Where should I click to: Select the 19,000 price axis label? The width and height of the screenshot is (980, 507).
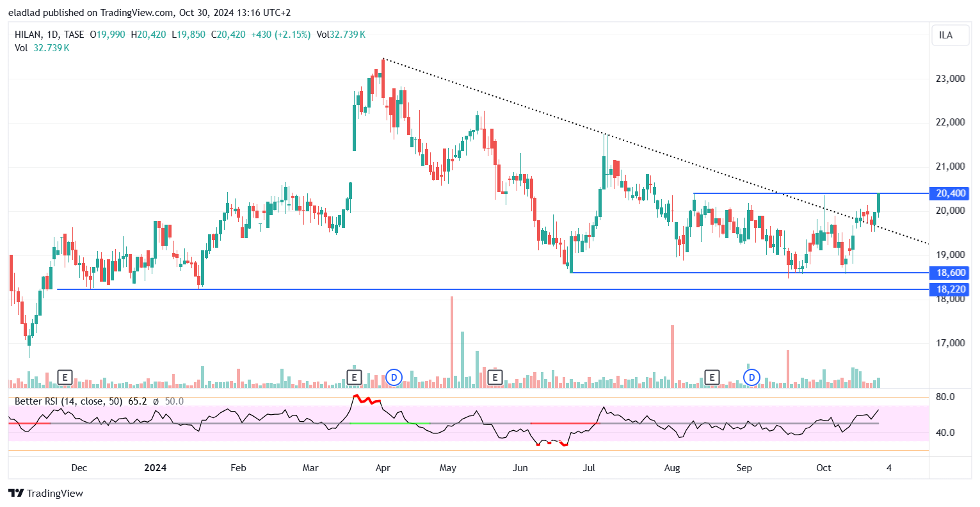[951, 255]
